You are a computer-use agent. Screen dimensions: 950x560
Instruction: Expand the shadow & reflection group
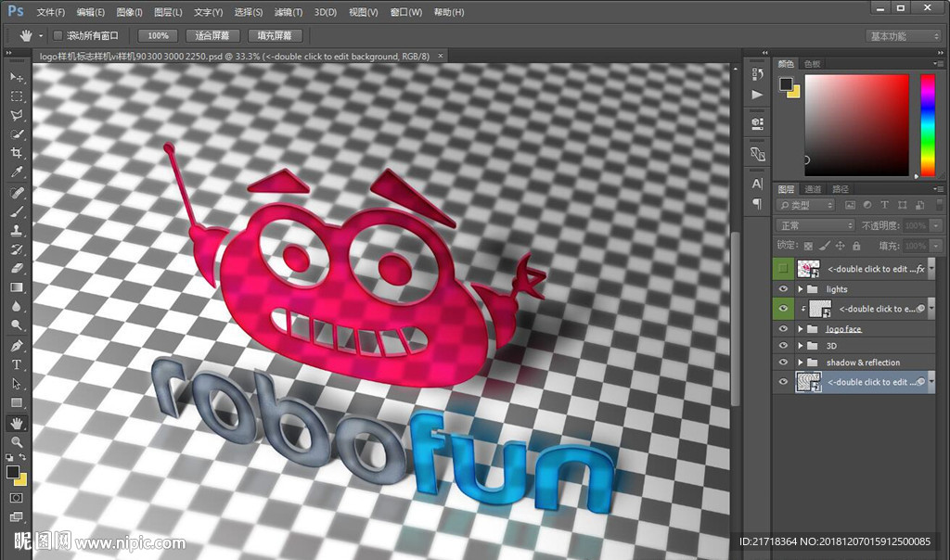[801, 362]
